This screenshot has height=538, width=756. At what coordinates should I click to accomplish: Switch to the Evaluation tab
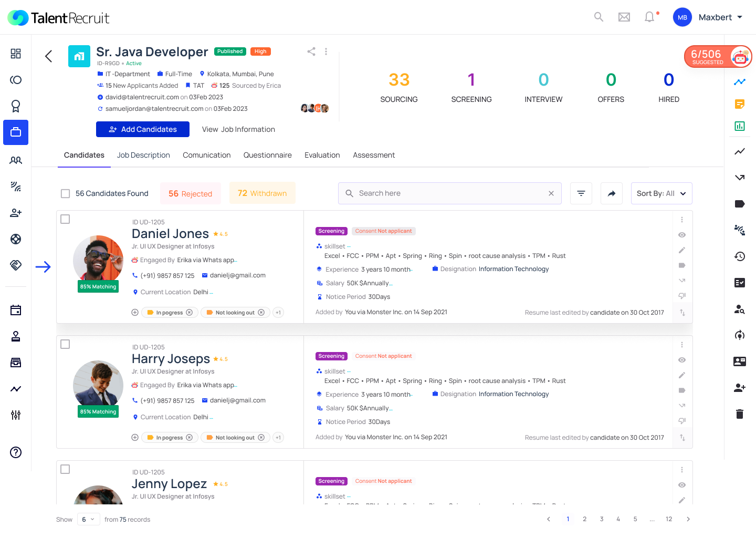322,156
